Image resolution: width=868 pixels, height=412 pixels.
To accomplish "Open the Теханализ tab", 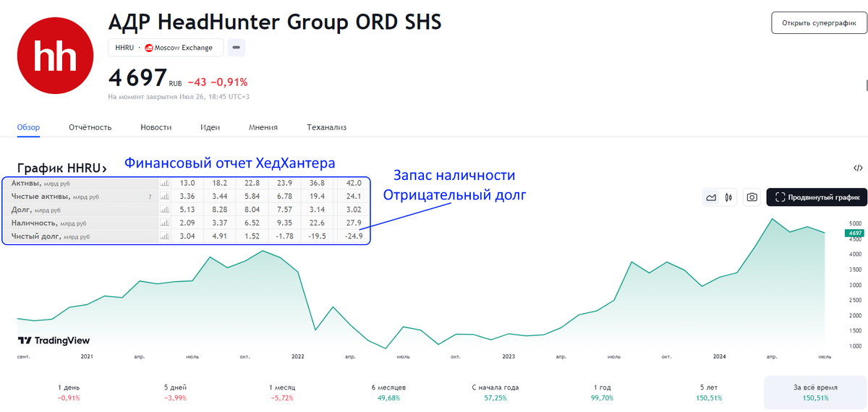I will [326, 127].
